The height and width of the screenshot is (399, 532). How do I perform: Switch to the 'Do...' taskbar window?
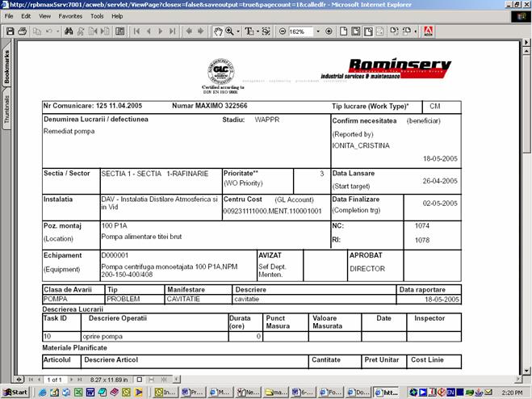(358, 393)
